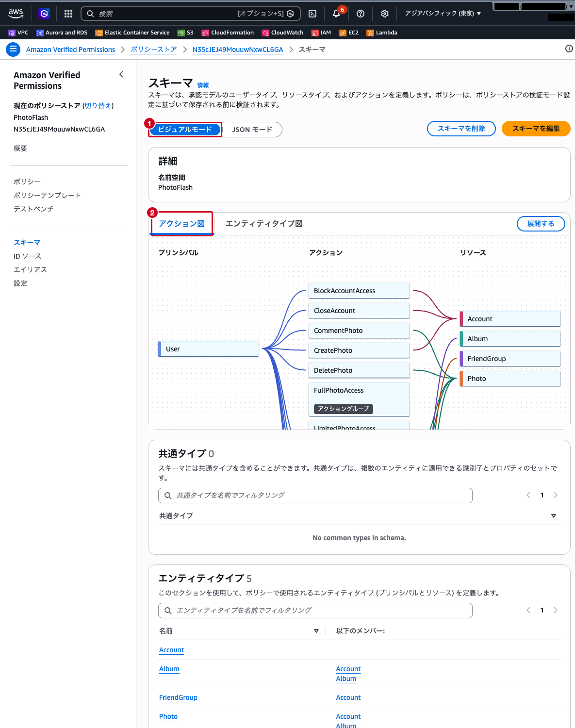
Task: Switch to ビジュアルモード
Action: pos(185,130)
